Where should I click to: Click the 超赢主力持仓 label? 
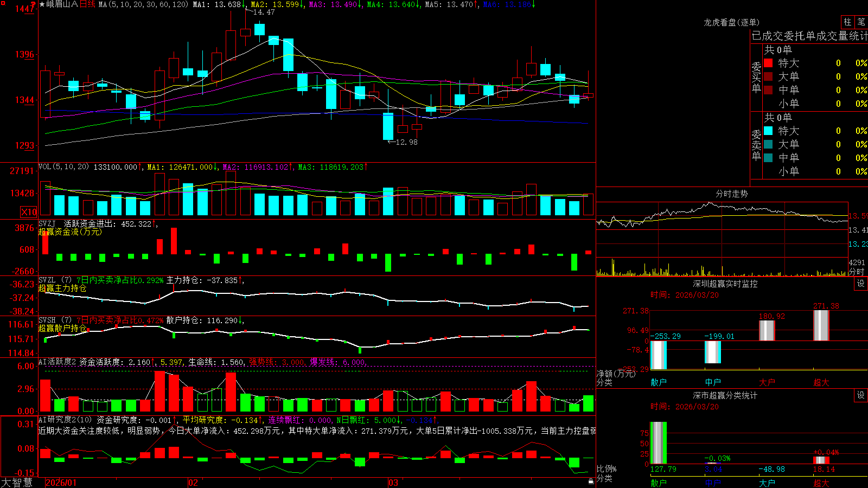pos(62,288)
